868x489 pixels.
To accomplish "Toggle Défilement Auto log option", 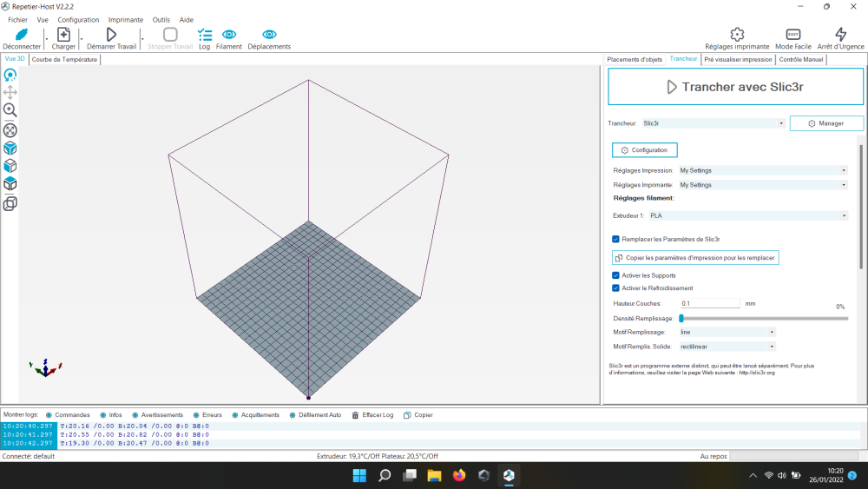I will (315, 415).
